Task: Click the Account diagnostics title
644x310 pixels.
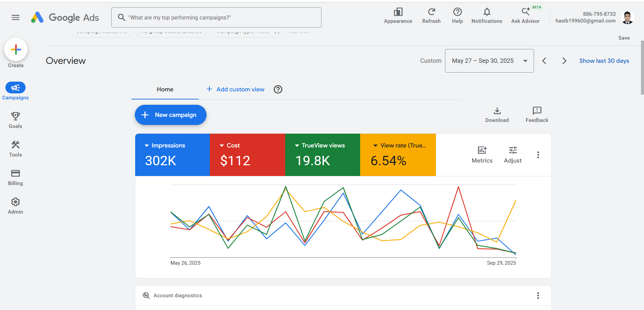Action: click(x=178, y=296)
